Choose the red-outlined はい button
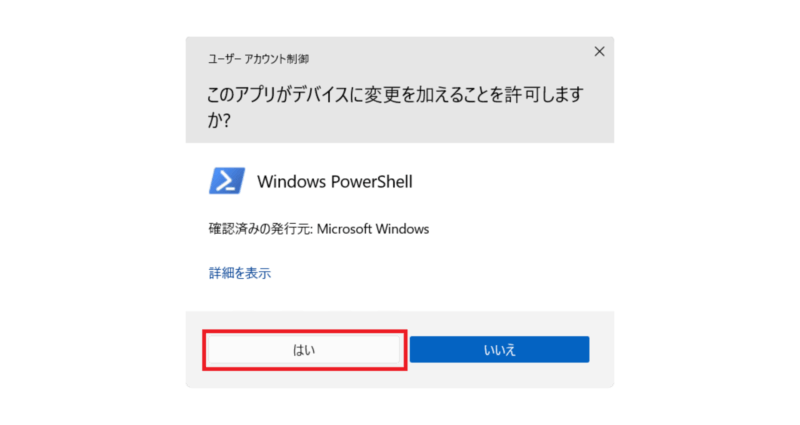This screenshot has width=800, height=425. (304, 349)
